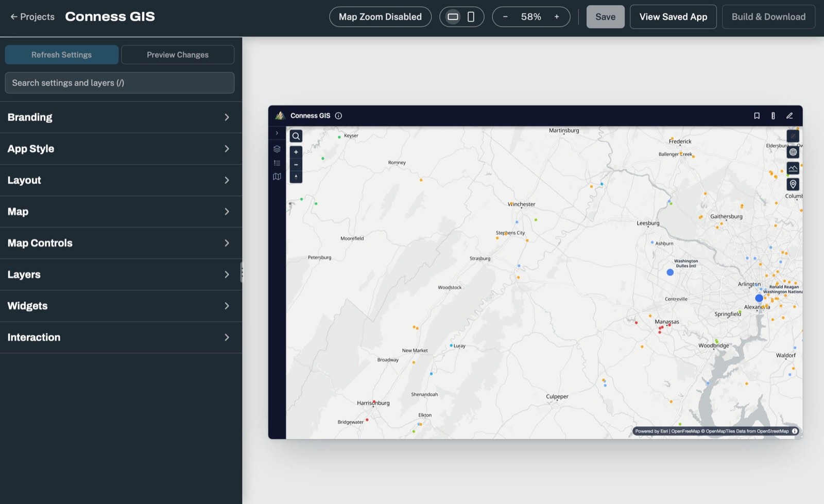This screenshot has height=504, width=824.
Task: Click the settings panel resize handle
Action: click(x=242, y=272)
